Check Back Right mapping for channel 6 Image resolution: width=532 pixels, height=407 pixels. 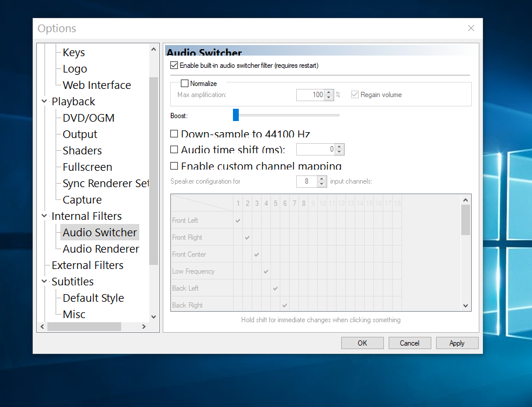284,305
